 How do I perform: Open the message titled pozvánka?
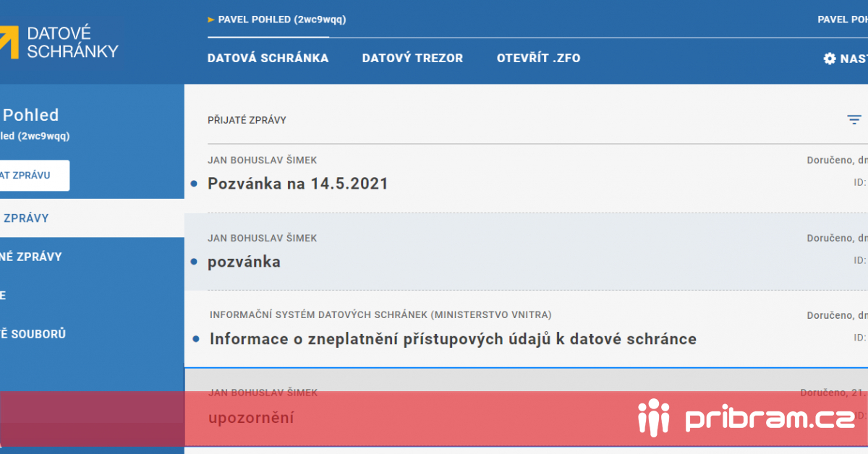pos(244,262)
